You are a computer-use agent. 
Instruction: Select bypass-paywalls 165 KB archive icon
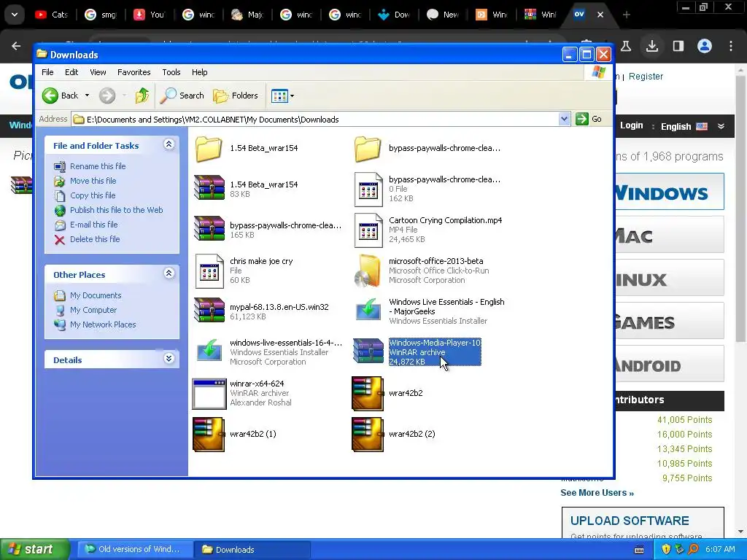(x=209, y=228)
